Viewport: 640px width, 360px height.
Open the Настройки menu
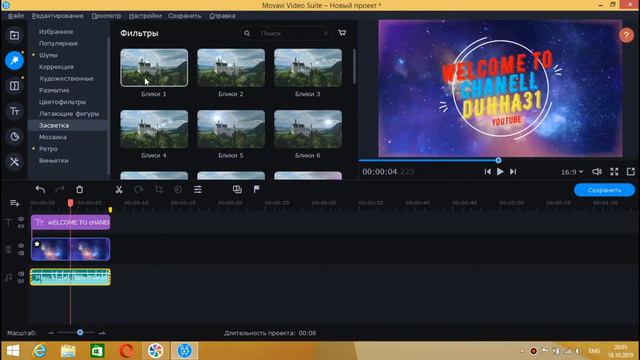coord(145,16)
